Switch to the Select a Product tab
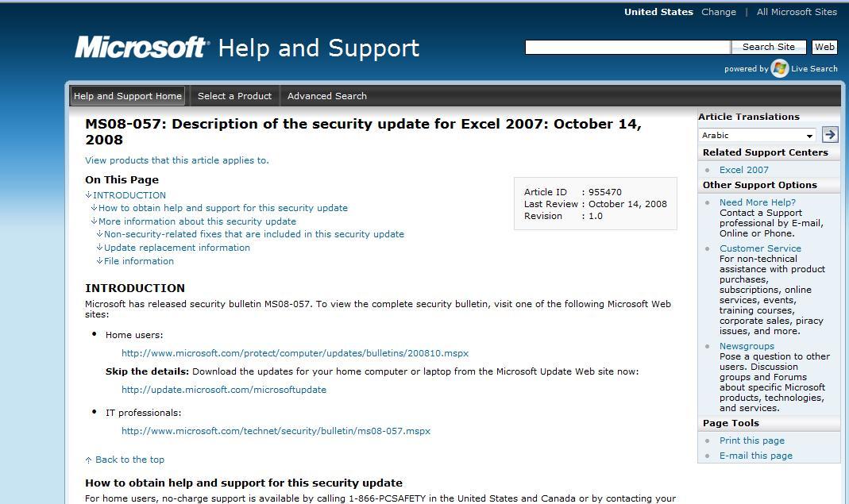Screen dimensions: 849x504 (x=234, y=95)
